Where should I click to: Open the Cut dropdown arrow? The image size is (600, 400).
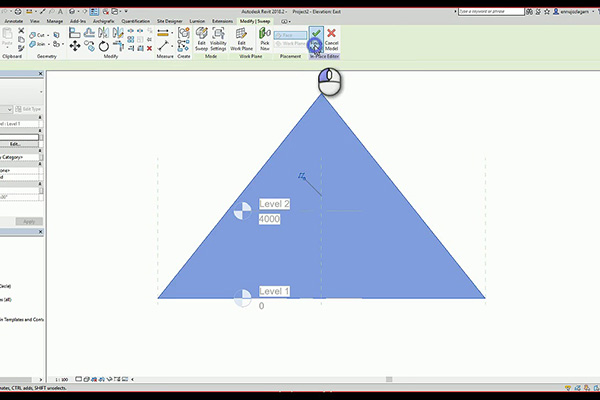[48, 35]
